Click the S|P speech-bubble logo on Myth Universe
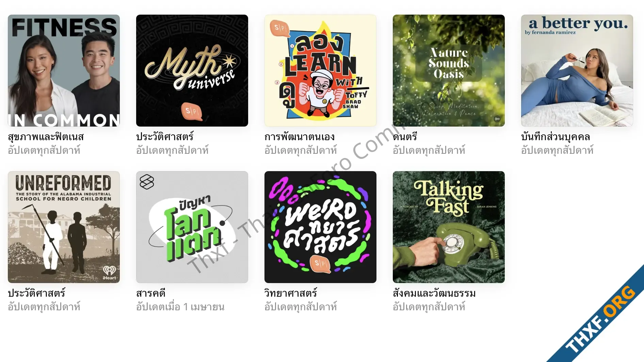Image resolution: width=644 pixels, height=362 pixels. (x=192, y=111)
